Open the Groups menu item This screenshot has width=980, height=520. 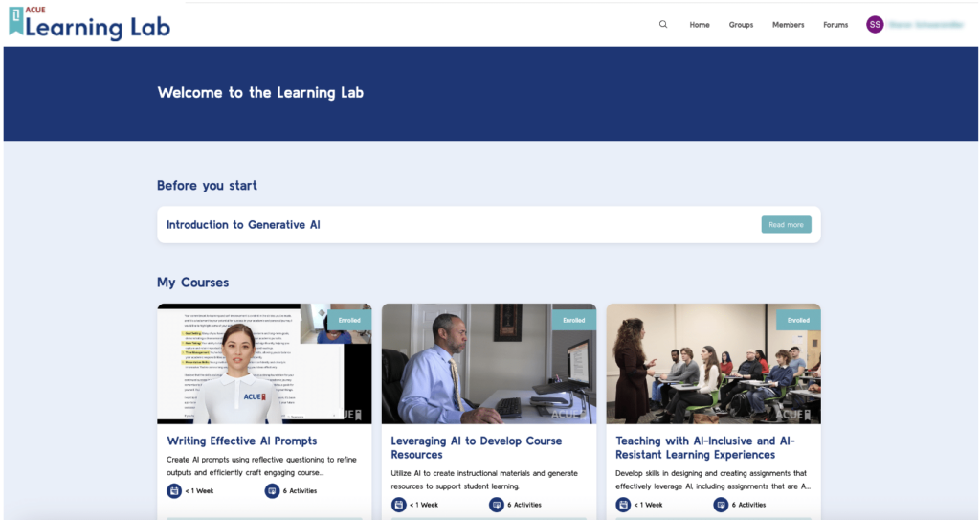[x=741, y=25]
